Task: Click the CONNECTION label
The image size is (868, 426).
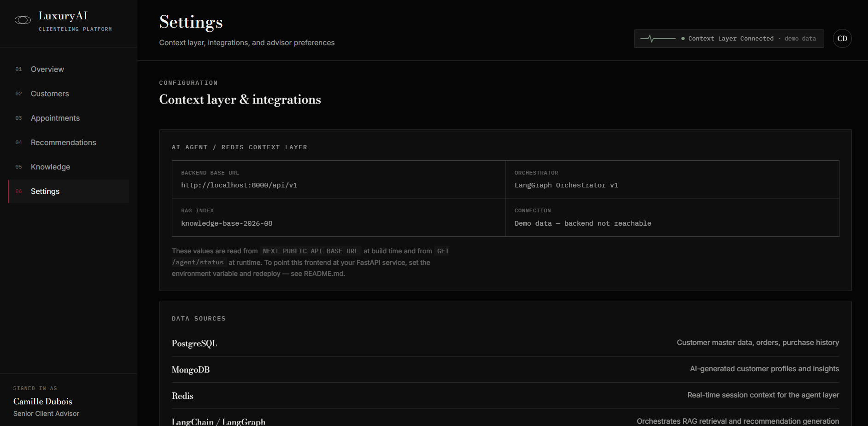Action: [533, 210]
